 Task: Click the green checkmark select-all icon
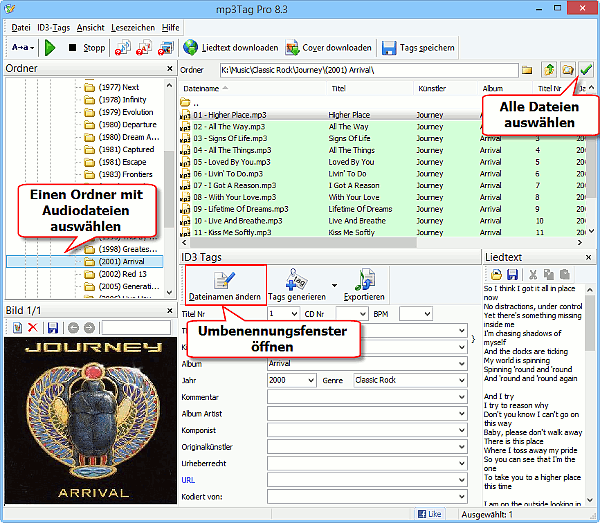(586, 70)
